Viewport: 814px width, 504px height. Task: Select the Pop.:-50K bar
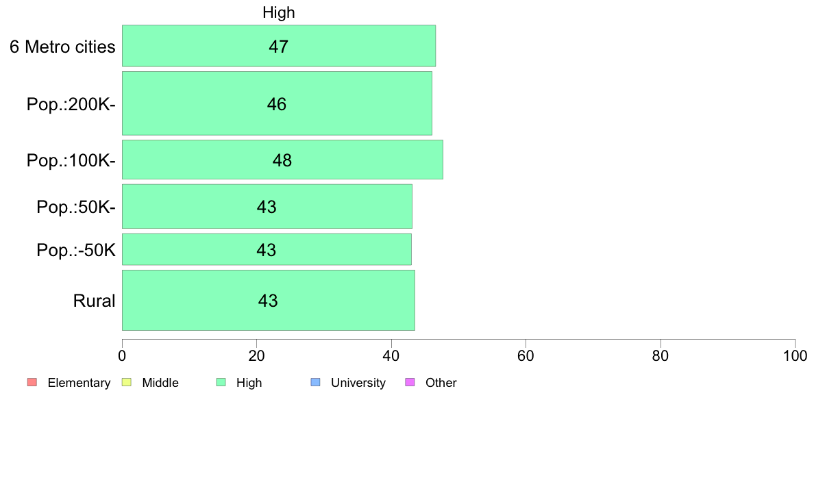267,249
